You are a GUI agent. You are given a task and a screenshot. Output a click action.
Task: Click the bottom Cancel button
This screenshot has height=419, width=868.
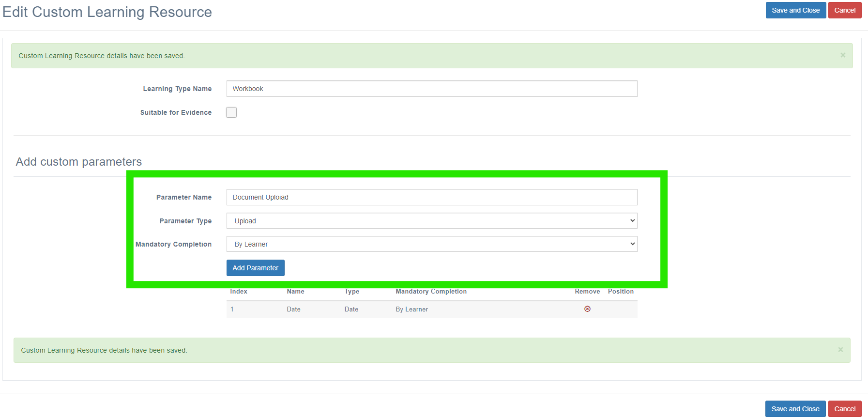point(845,409)
